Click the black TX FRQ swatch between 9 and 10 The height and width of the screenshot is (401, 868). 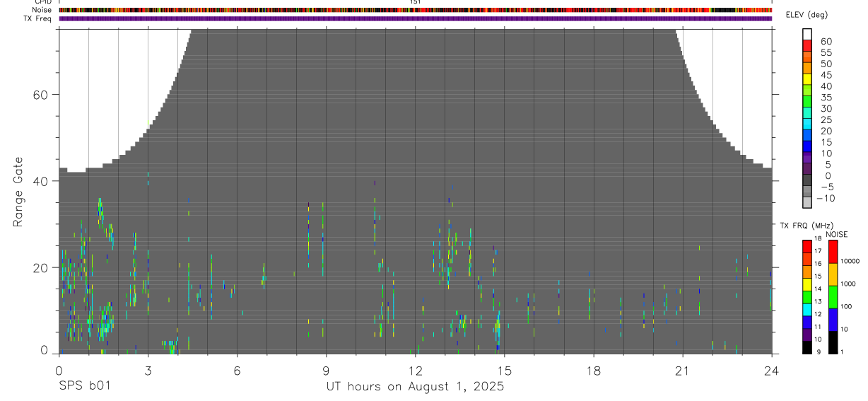click(x=807, y=347)
